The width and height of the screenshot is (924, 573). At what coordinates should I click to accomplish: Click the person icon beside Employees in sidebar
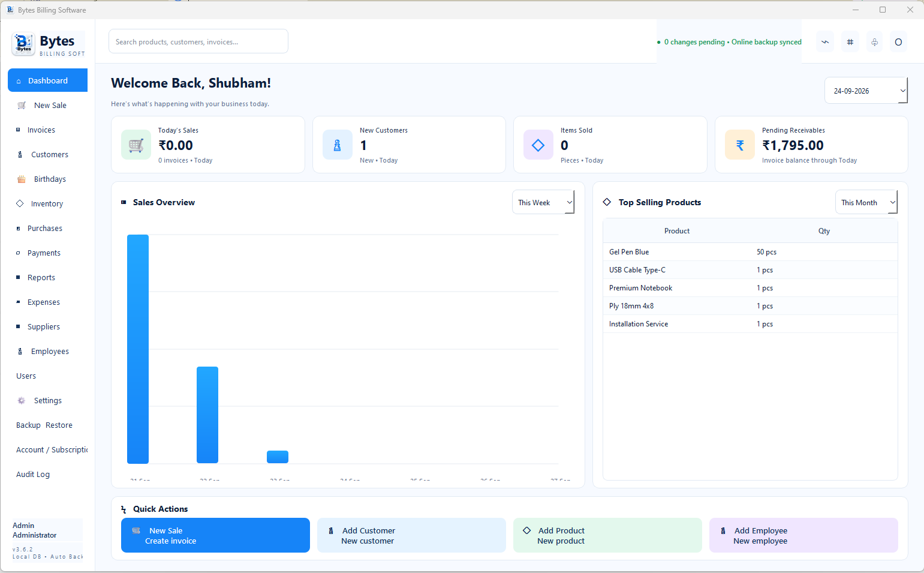tap(20, 352)
